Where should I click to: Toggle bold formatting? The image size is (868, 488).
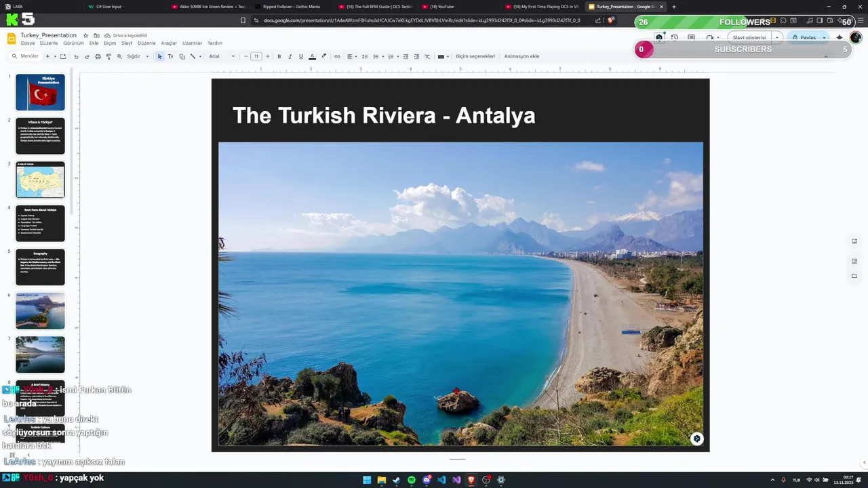click(x=279, y=56)
